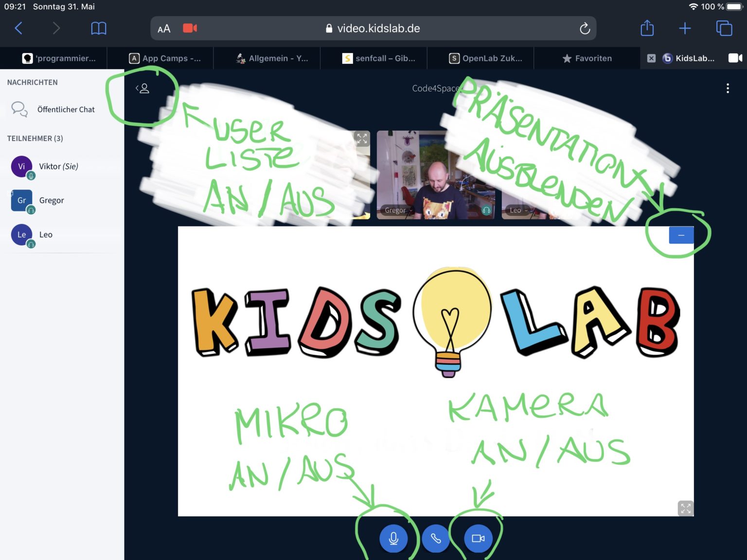
Task: Tap the video.kidslab.de address field
Action: (x=378, y=29)
